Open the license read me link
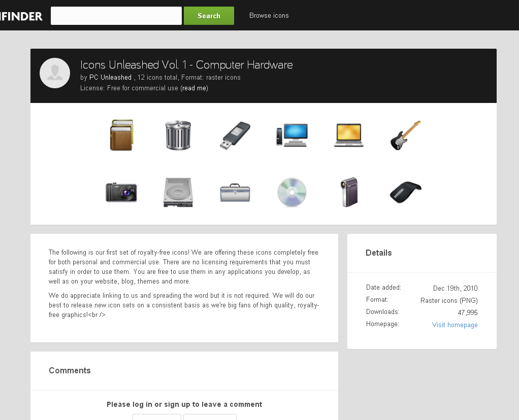519x420 pixels. [x=194, y=88]
